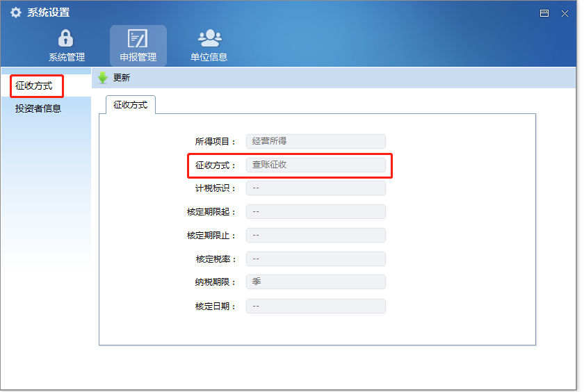This screenshot has height=392, width=584.
Task: Click the 核定税率 field
Action: [x=316, y=259]
